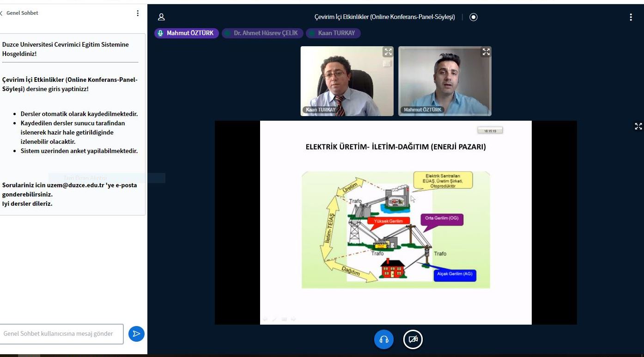The height and width of the screenshot is (357, 644).
Task: Send the chat message with the arrow button
Action: (x=136, y=334)
